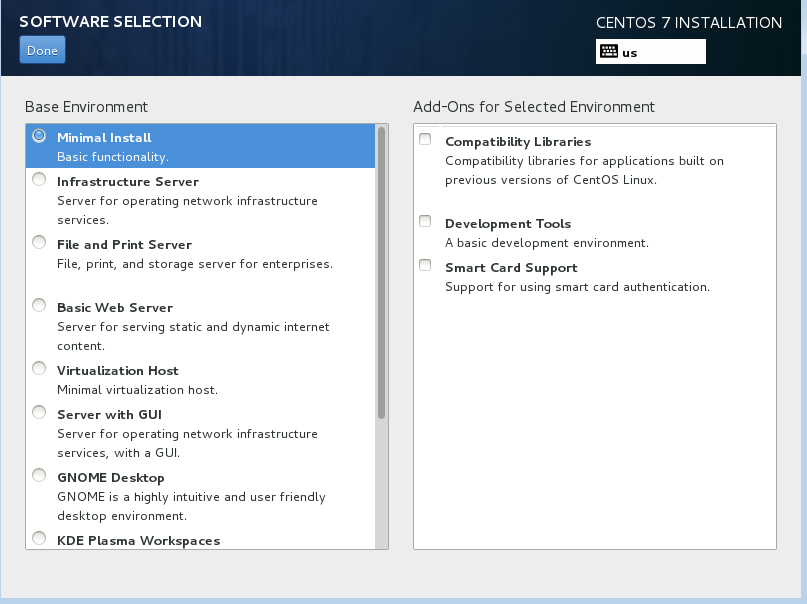Enable the Compatibility Libraries add-on

(x=424, y=139)
